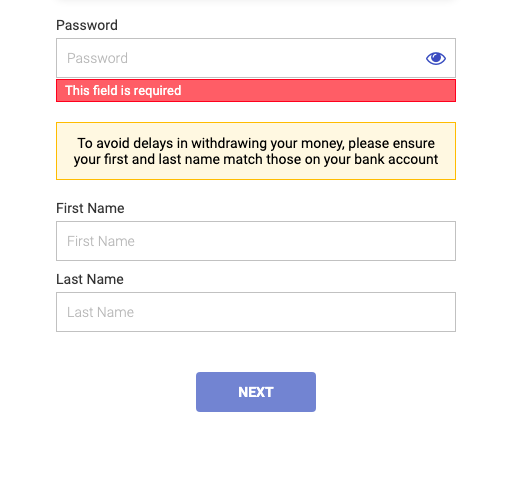Viewport: 514px width, 500px height.
Task: Click the 'NEXT' text on the blue button
Action: click(256, 392)
